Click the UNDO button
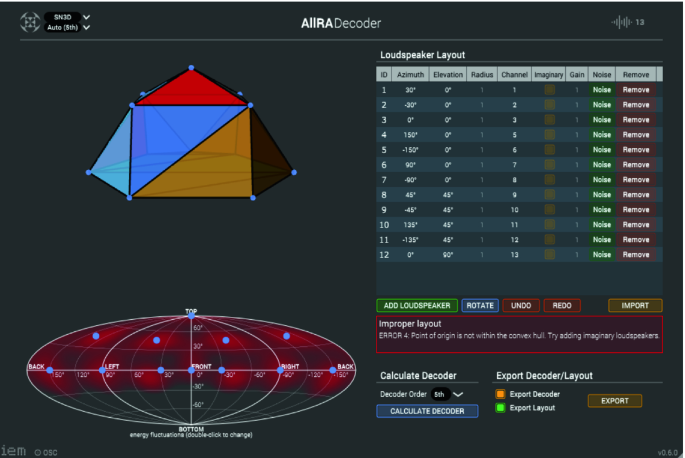Viewport: 685px width, 458px height. click(x=521, y=305)
